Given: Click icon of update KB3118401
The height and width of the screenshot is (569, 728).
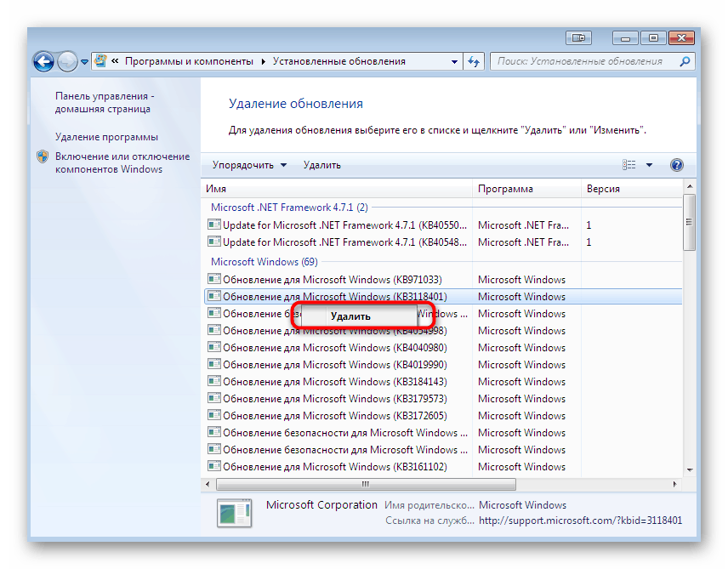Looking at the screenshot, I should [x=214, y=296].
